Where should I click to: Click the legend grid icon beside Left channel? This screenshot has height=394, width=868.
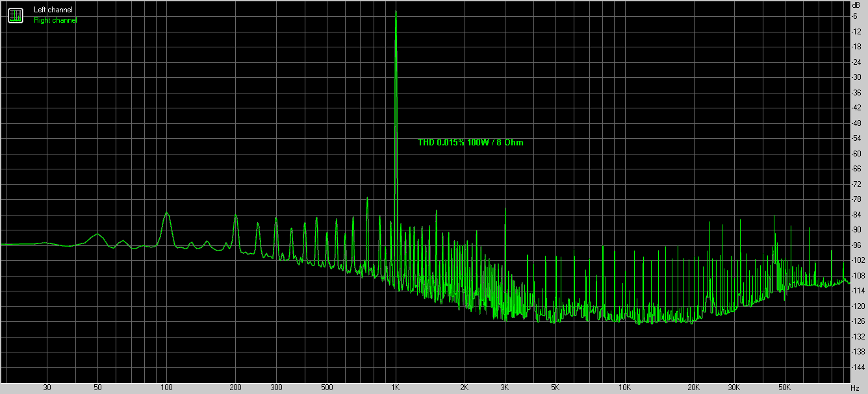[x=15, y=15]
